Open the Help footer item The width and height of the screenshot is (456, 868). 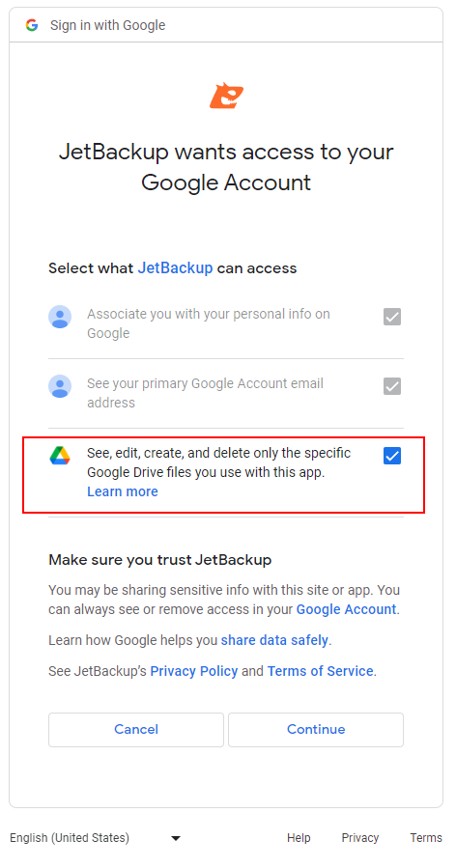click(x=299, y=838)
